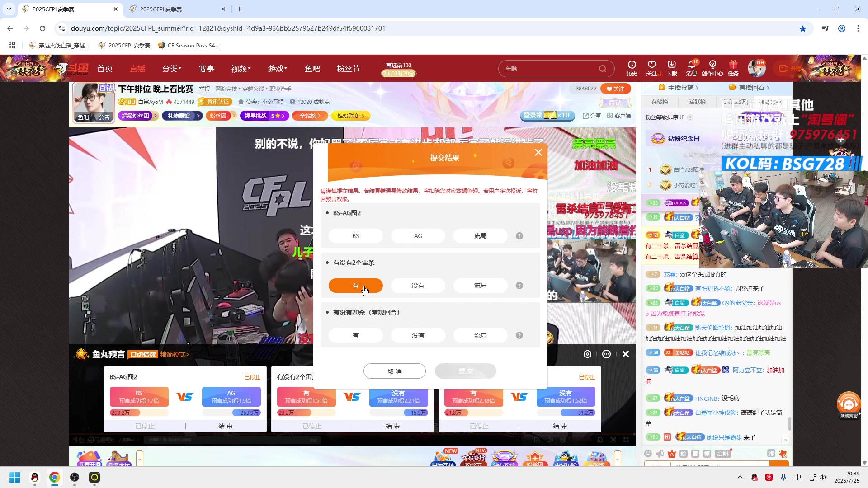This screenshot has height=488, width=868.
Task: Open Chrome profile avatar icon
Action: 842,28
